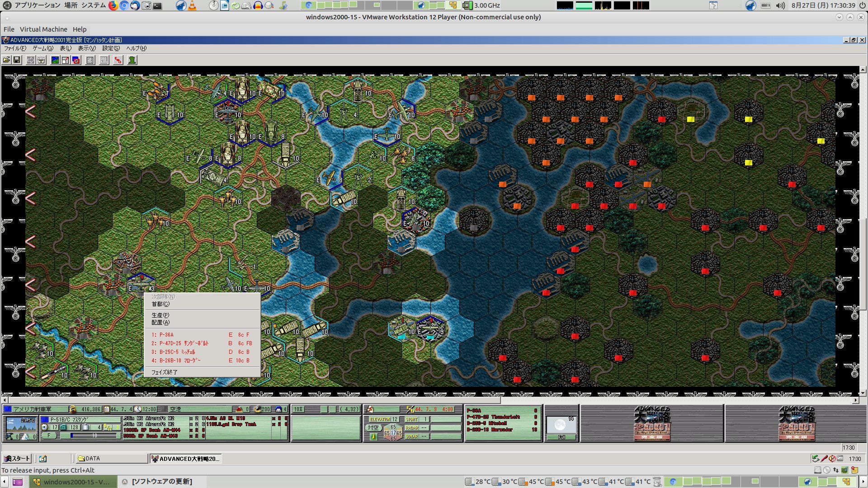The image size is (868, 488).
Task: Select unit 1: P-36A in context menu
Action: [202, 335]
